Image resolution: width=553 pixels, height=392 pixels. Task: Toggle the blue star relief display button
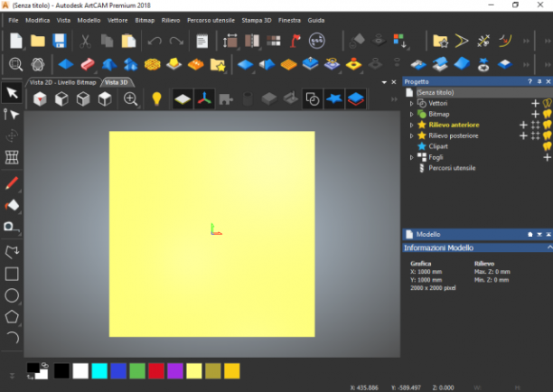(x=334, y=98)
